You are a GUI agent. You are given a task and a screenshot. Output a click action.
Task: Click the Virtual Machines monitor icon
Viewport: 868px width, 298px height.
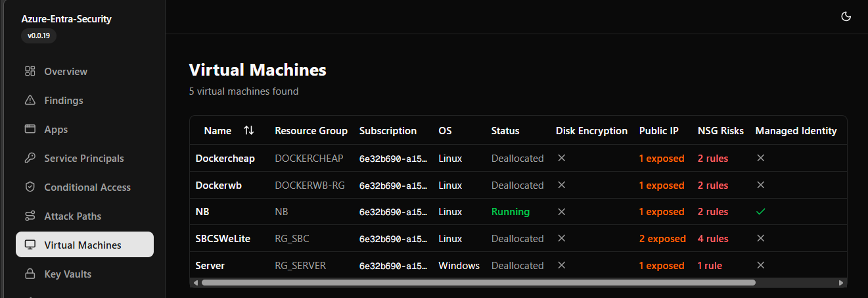pos(30,245)
